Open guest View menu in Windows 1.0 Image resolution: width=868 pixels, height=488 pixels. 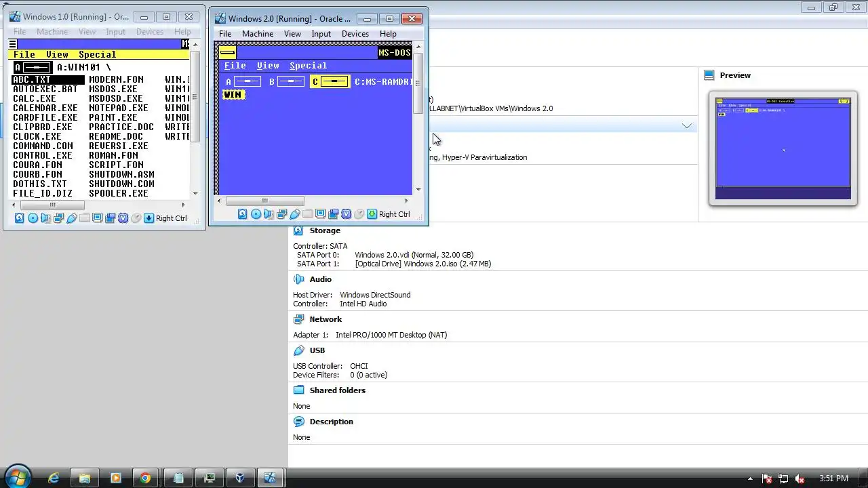click(57, 54)
